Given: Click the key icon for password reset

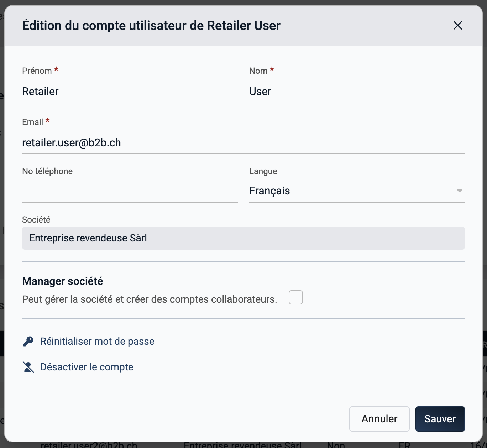Looking at the screenshot, I should [x=28, y=341].
